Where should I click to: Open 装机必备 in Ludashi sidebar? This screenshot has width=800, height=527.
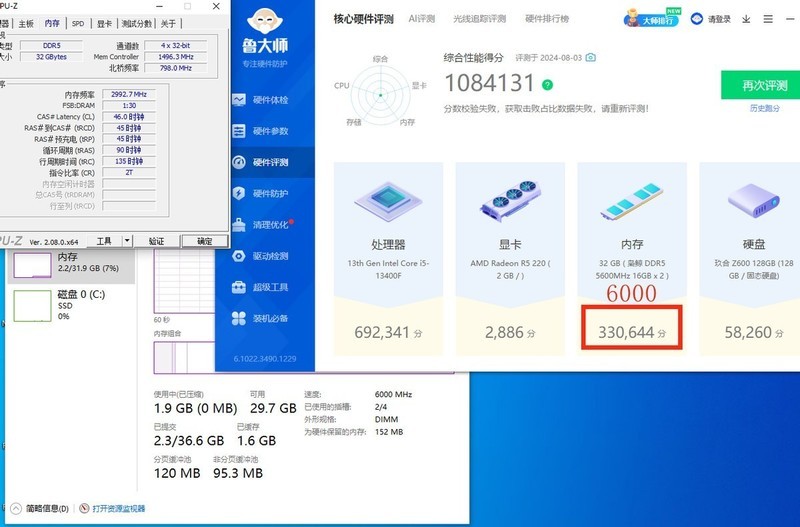tap(261, 318)
